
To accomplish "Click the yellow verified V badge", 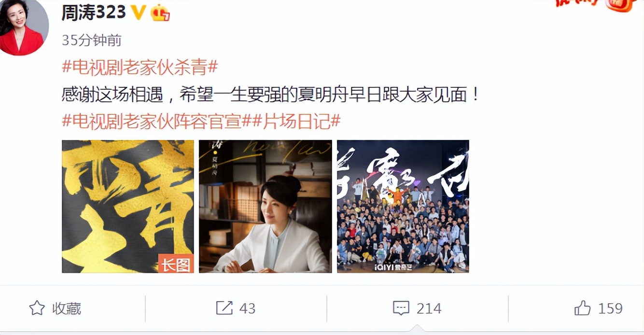I will point(139,13).
